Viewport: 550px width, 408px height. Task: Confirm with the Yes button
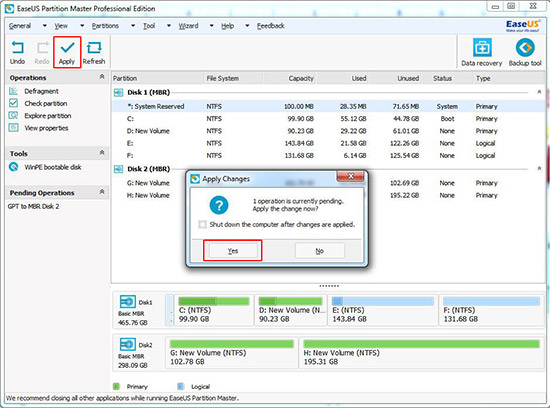pos(233,251)
